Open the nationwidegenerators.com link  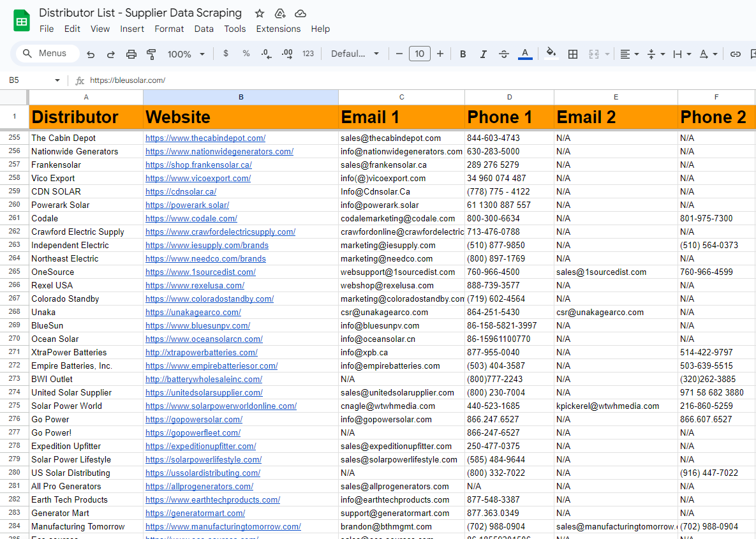219,151
